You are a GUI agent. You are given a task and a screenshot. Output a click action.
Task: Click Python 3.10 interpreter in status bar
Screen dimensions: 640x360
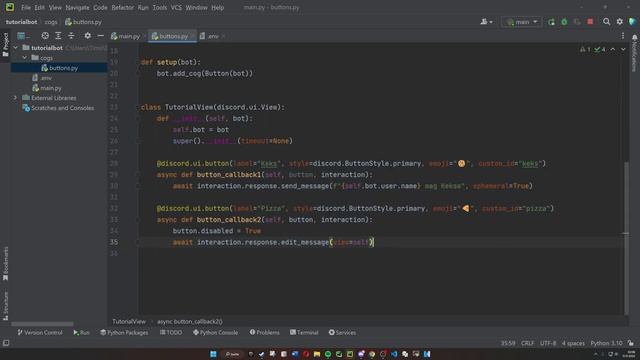[606, 343]
